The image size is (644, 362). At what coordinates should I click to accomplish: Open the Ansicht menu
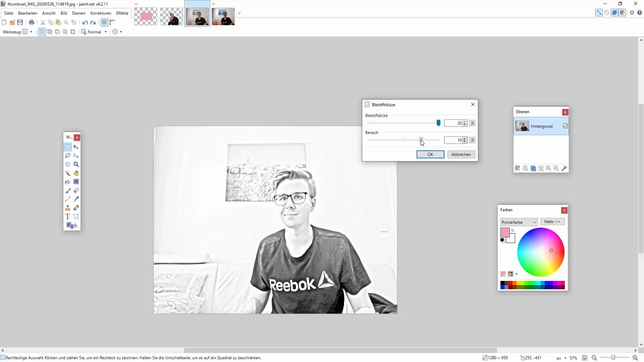point(49,13)
